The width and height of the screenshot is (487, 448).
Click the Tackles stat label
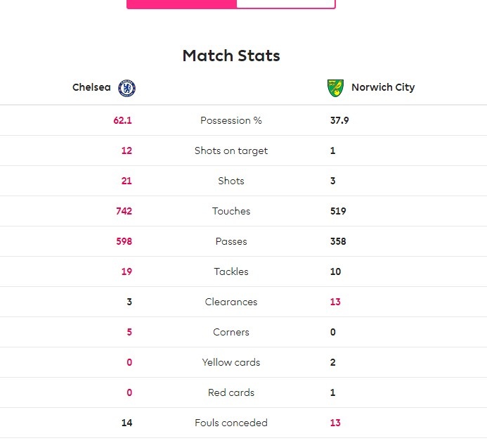click(231, 271)
